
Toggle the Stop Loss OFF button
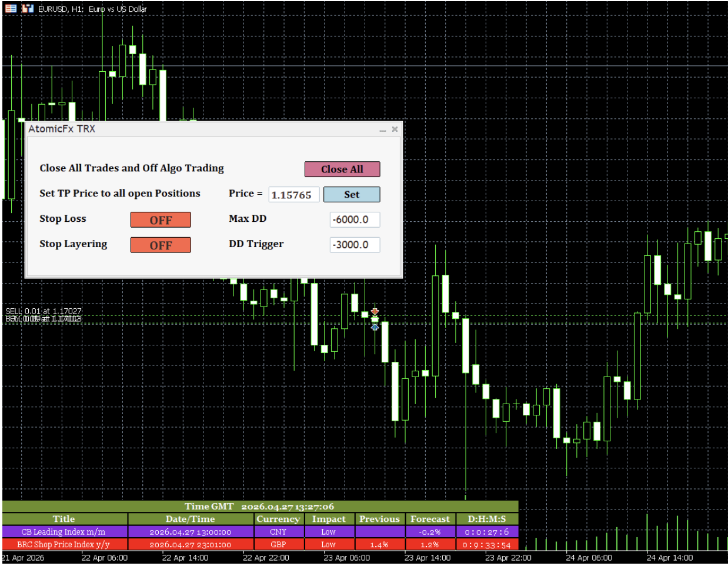(161, 219)
